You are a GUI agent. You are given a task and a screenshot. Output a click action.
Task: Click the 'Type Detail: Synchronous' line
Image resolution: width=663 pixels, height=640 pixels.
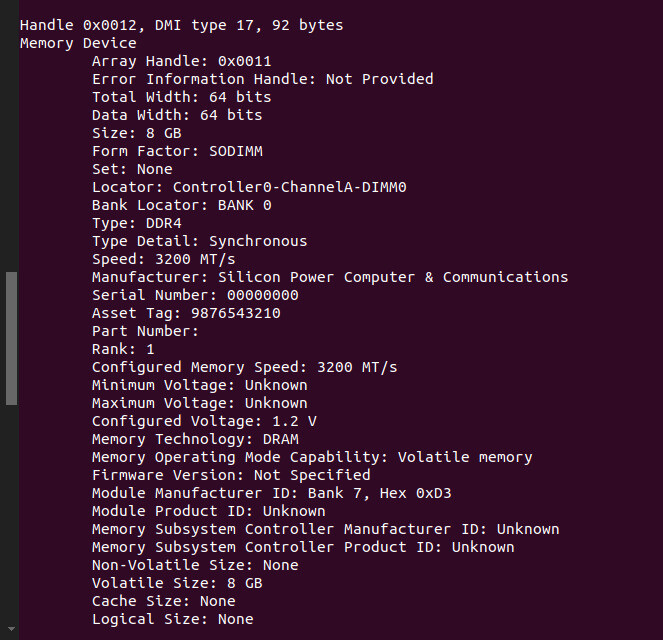199,241
